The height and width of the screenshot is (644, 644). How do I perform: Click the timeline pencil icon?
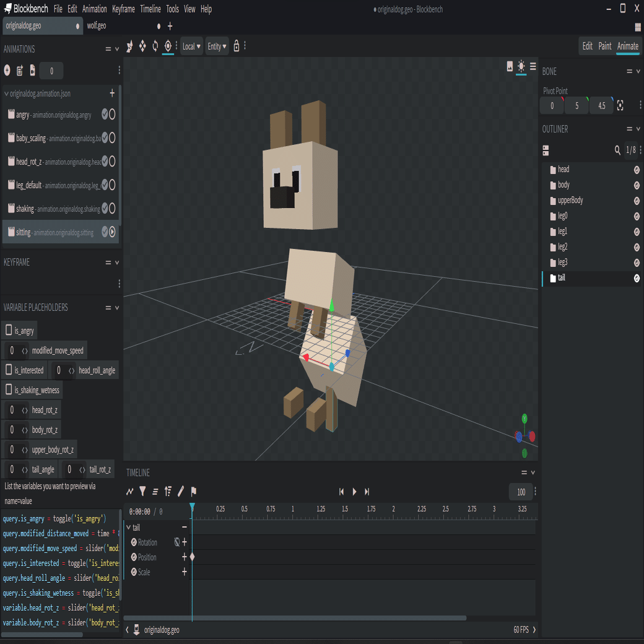(181, 491)
